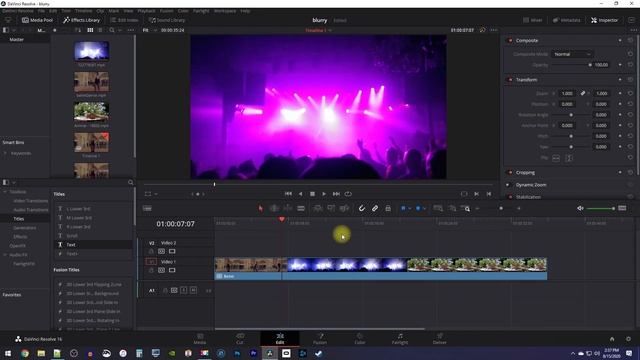
Task: Play the timeline in reverse
Action: click(x=300, y=194)
